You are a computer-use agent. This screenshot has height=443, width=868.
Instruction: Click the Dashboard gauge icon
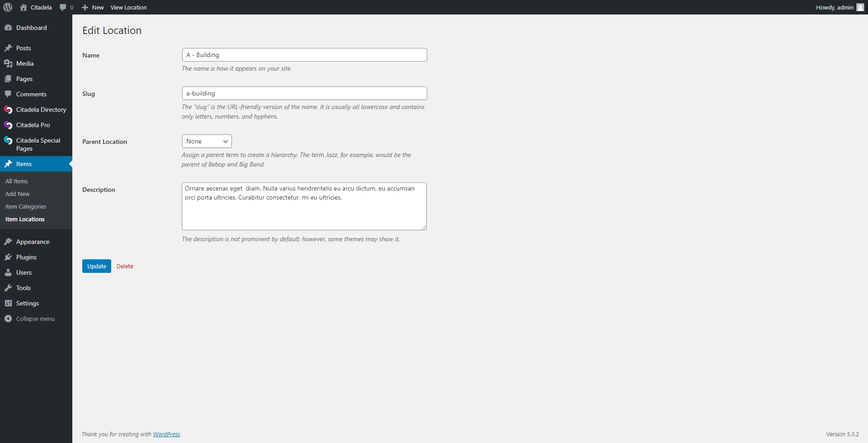tap(8, 28)
